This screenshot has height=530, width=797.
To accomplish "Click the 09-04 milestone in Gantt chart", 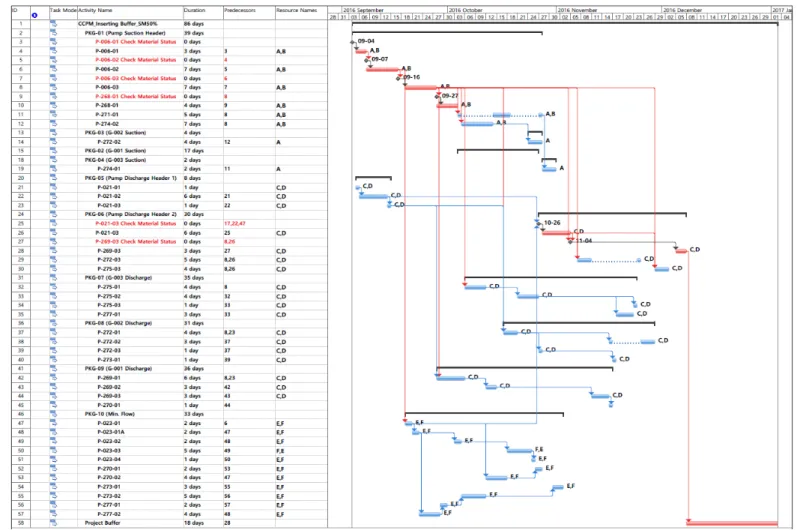I will click(353, 42).
